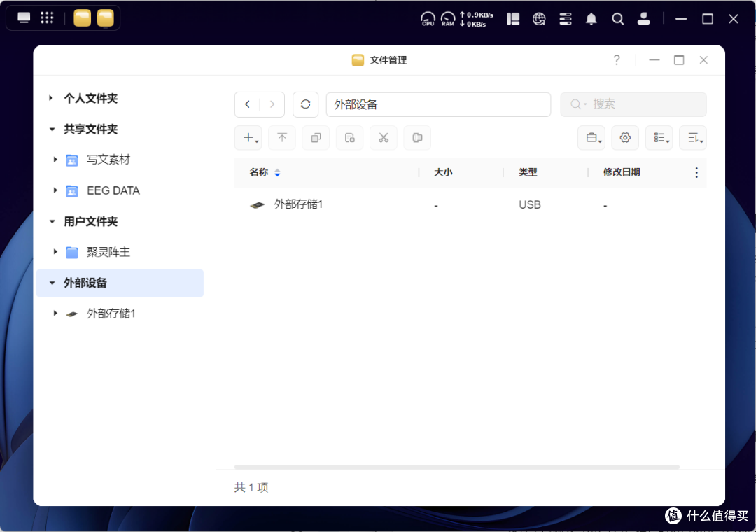Screen dimensions: 756x532
Task: Click the paste toolbar icon
Action: (x=349, y=138)
